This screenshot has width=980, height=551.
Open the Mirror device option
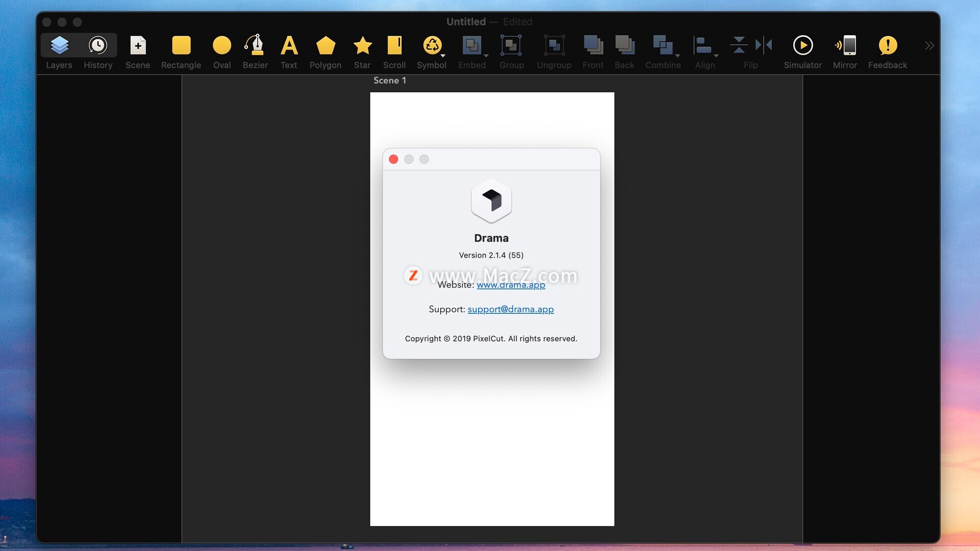pos(845,46)
